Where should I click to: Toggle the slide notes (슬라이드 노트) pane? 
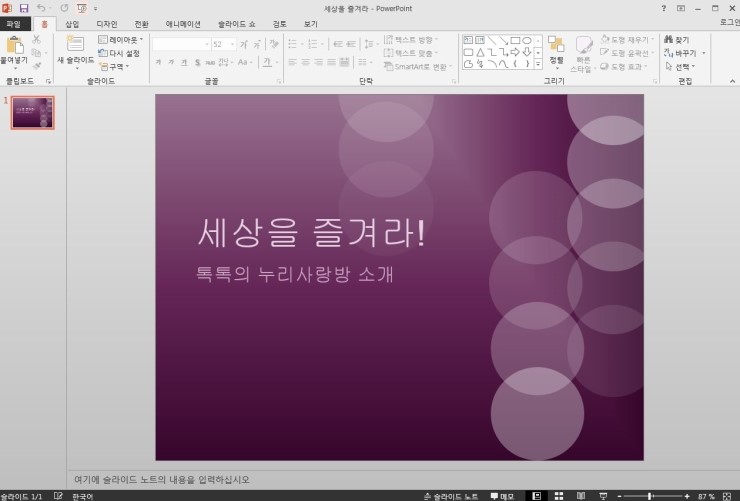click(451, 496)
